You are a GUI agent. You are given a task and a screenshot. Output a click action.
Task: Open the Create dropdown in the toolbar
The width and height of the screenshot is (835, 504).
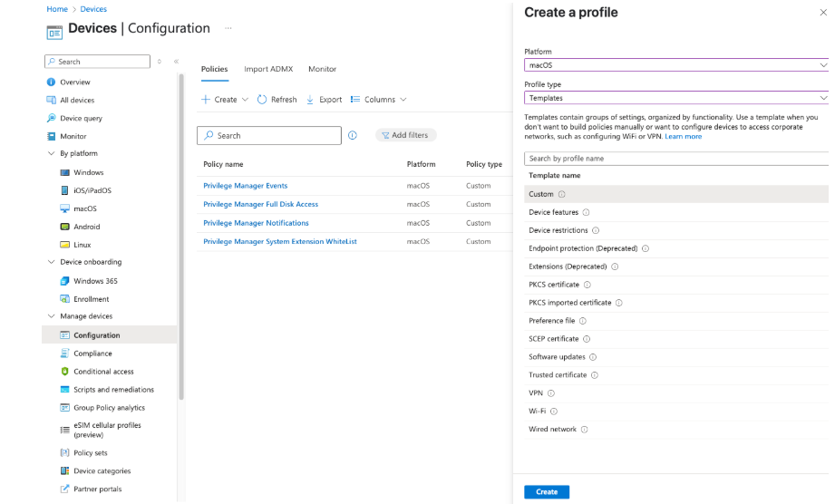coord(225,100)
